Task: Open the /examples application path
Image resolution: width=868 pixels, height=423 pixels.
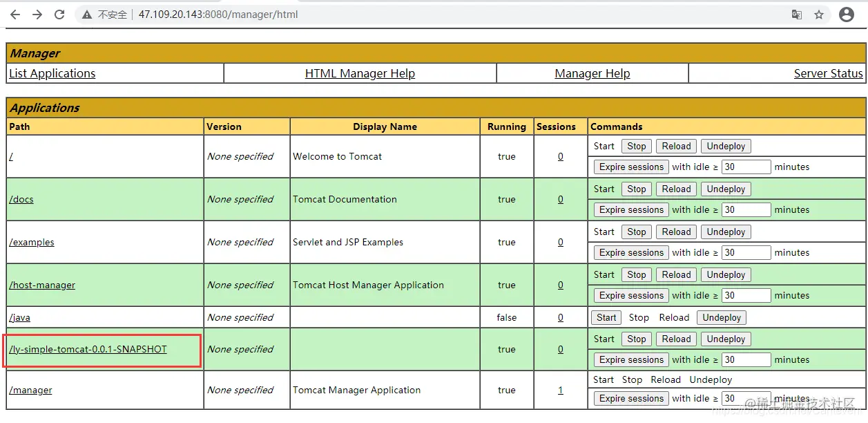Action: pos(32,242)
